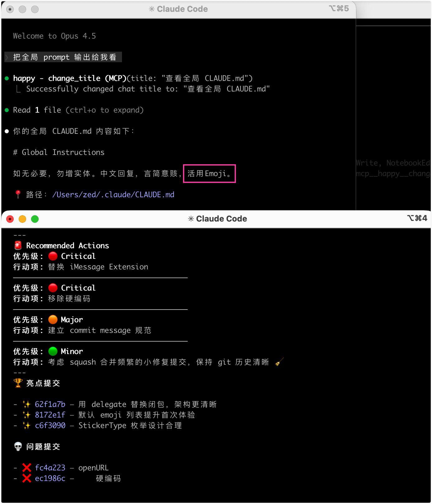Click commit hash 8172e1f
The image size is (432, 504).
(x=50, y=415)
